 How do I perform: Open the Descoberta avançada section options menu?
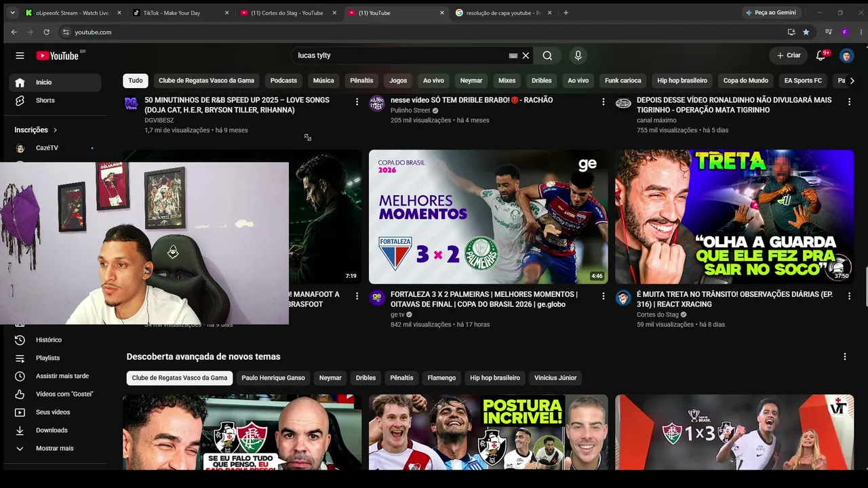click(845, 357)
